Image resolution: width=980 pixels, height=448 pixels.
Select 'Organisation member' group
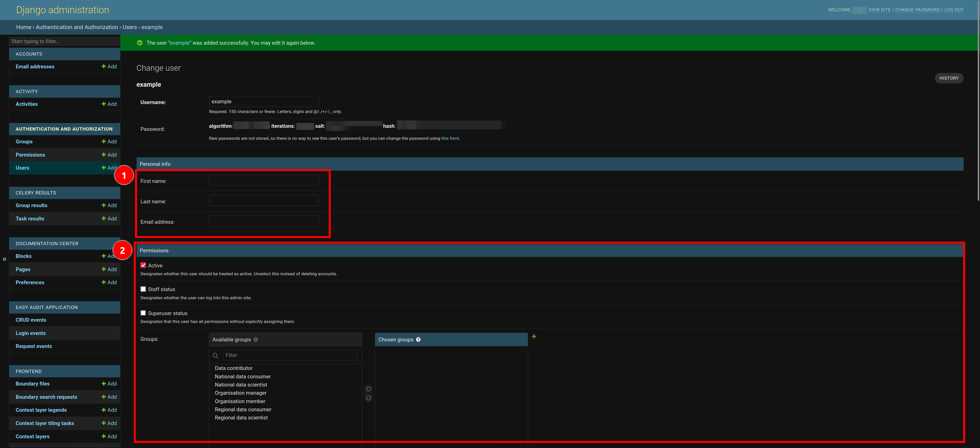point(240,401)
